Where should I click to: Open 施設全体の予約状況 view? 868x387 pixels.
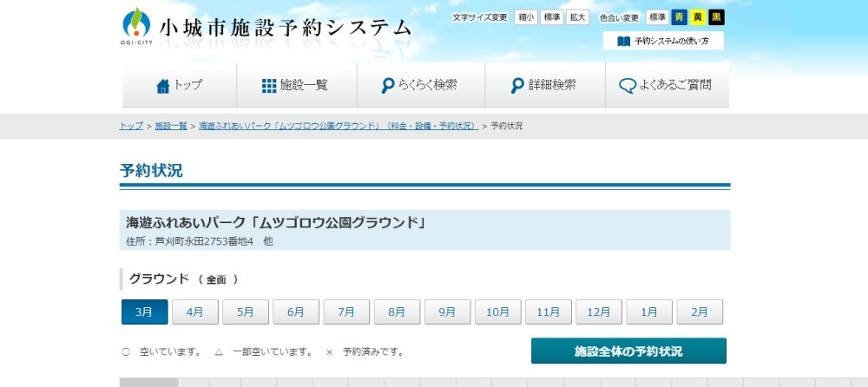pos(628,351)
